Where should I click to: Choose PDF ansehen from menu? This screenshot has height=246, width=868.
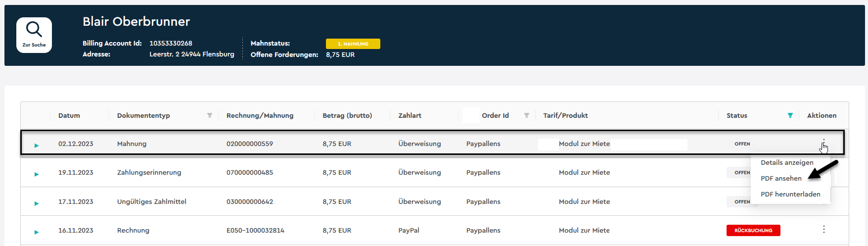click(781, 178)
